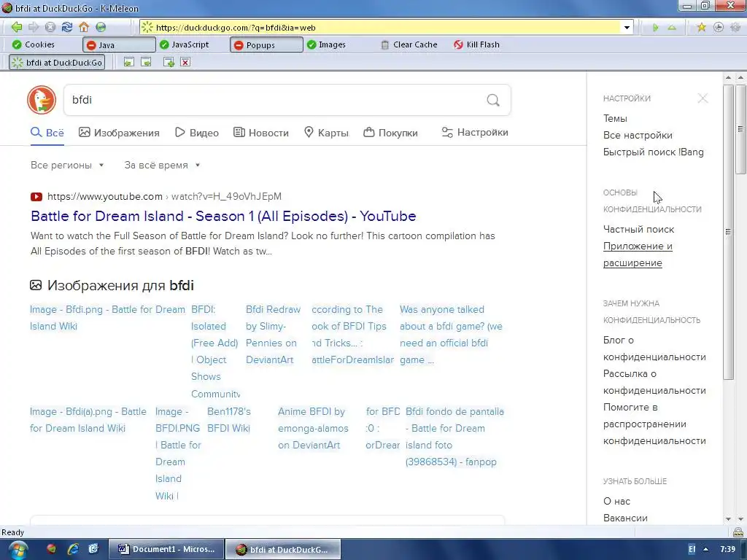This screenshot has width=747, height=560.
Task: Open the Home page icon
Action: (84, 27)
